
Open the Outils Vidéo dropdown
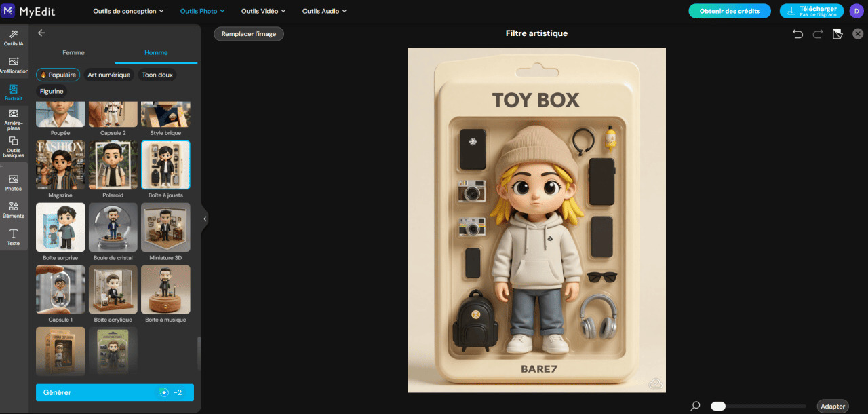pyautogui.click(x=264, y=11)
